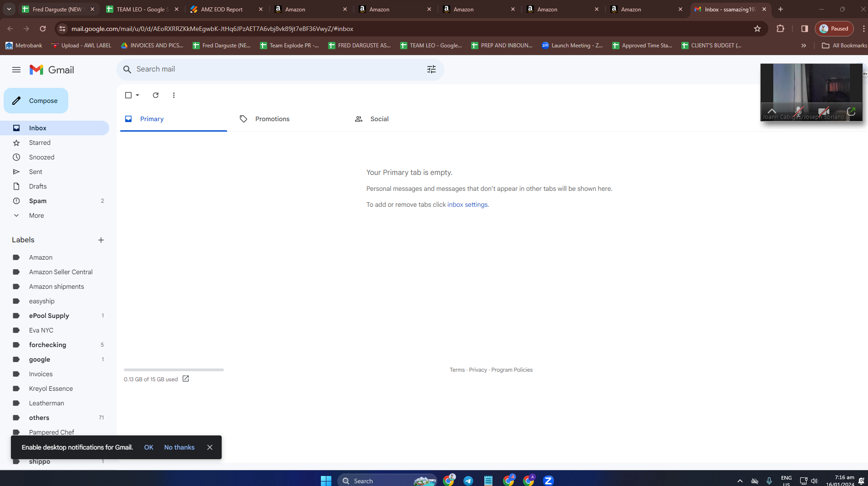The image size is (868, 486).
Task: Open storage management link icon
Action: pyautogui.click(x=186, y=379)
